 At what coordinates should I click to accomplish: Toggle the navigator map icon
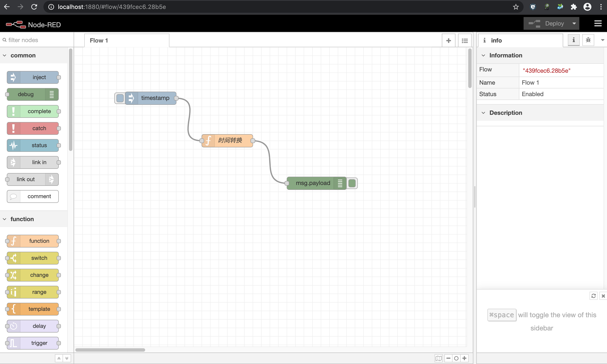point(438,358)
